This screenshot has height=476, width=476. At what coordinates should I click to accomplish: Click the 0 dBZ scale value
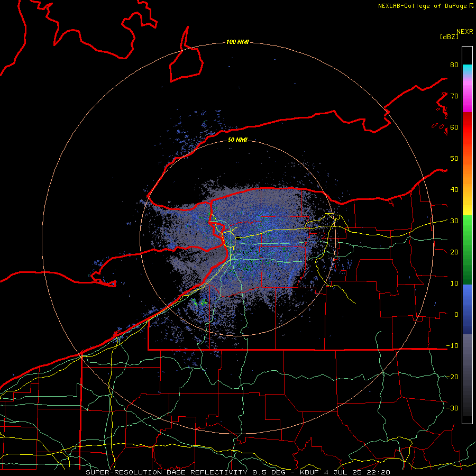456,315
